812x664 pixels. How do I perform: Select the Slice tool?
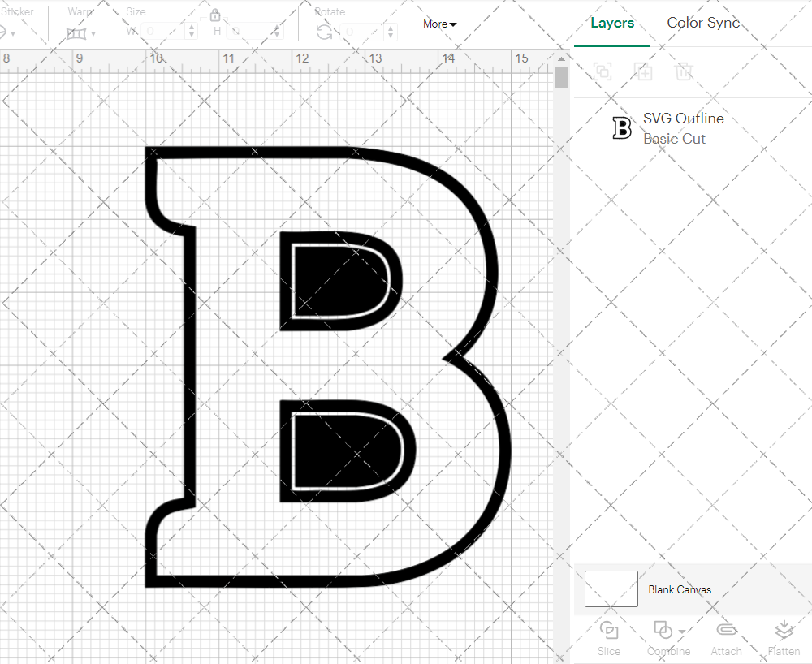pyautogui.click(x=609, y=637)
